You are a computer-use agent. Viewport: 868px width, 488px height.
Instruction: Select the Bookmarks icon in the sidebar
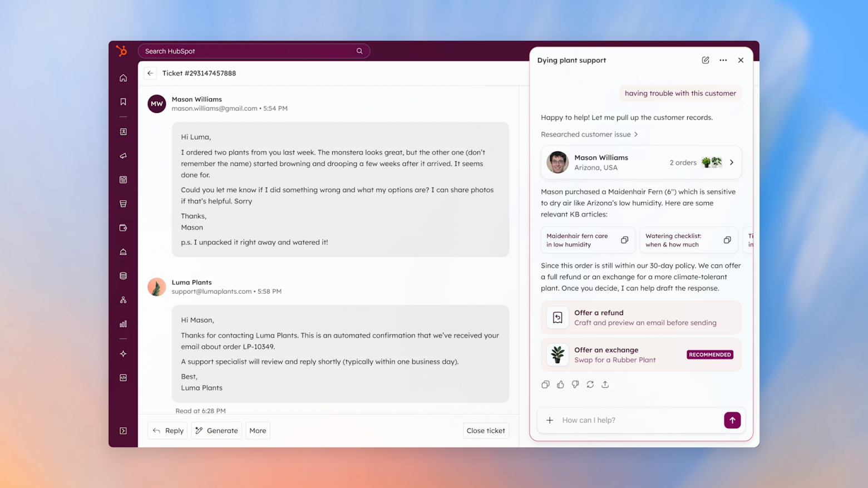(123, 101)
